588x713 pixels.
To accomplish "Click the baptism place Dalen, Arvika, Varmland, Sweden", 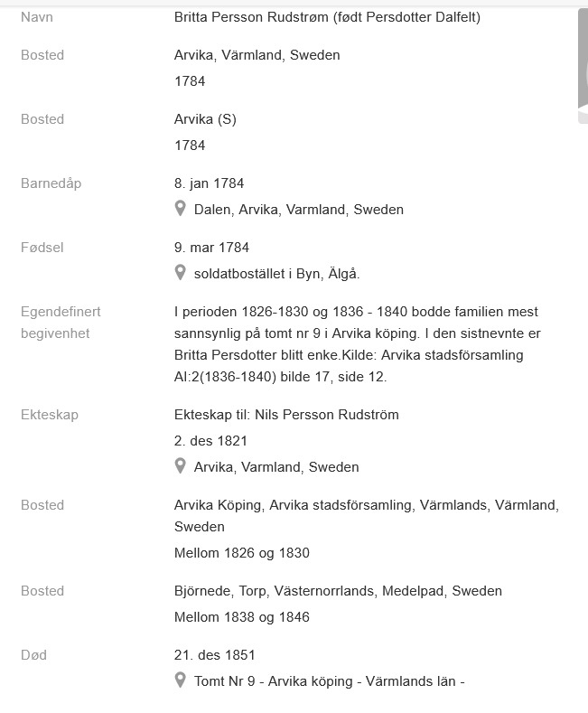I will tap(298, 210).
